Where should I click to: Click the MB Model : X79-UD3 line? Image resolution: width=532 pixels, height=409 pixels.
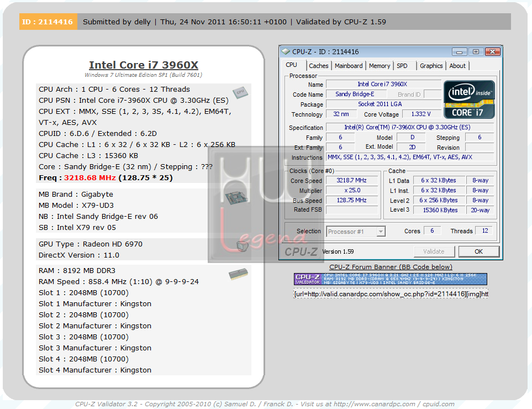[76, 206]
